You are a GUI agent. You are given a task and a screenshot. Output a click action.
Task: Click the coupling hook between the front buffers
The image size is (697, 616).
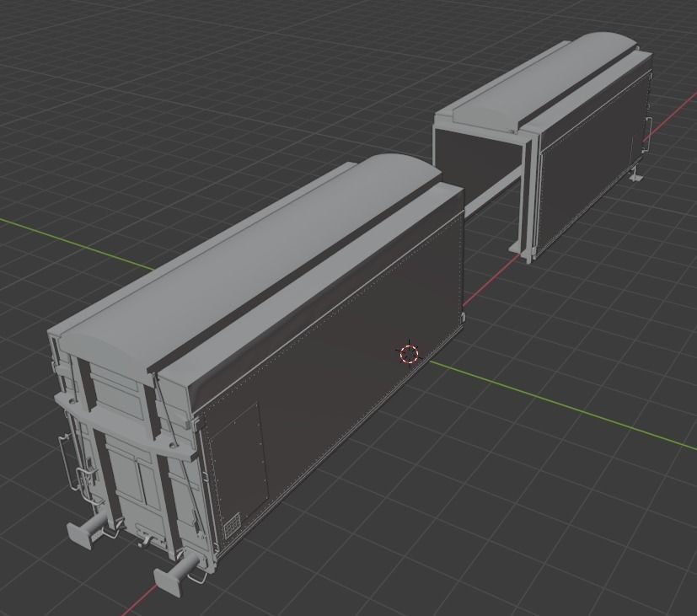click(x=144, y=541)
